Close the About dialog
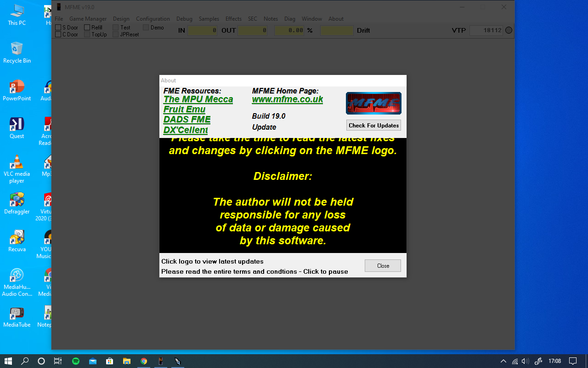 pyautogui.click(x=383, y=265)
